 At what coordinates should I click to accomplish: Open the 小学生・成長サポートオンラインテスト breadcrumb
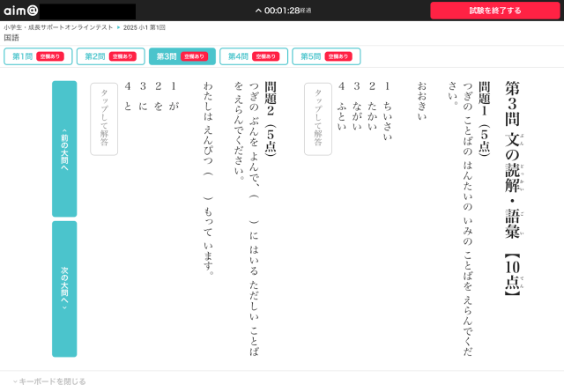[57, 27]
